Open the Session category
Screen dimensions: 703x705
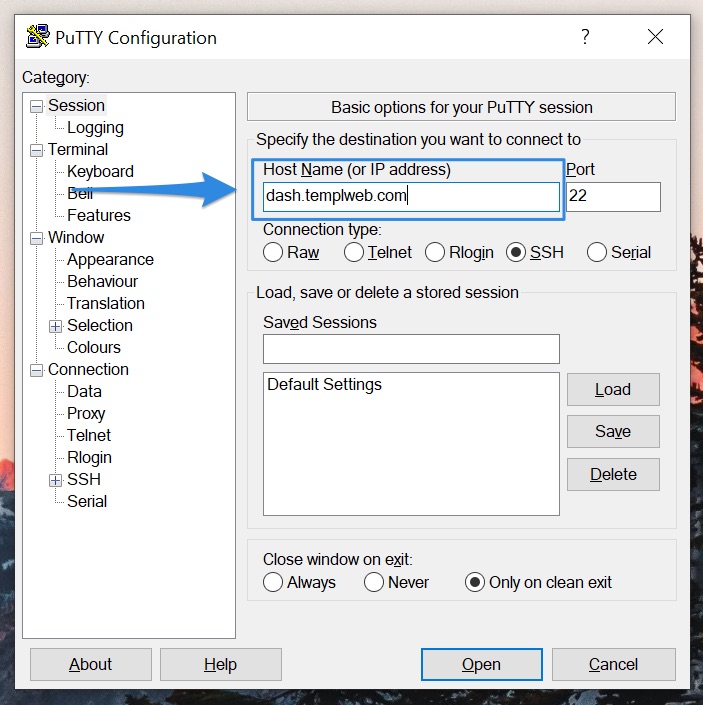[x=76, y=106]
